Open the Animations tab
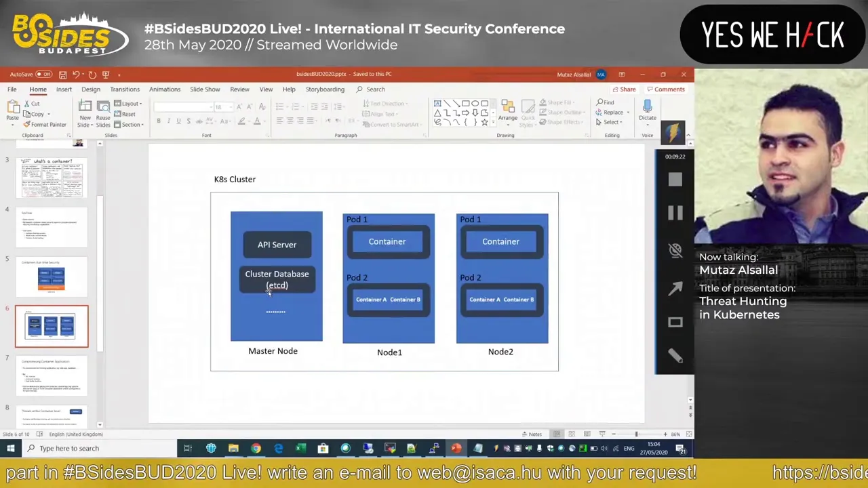 tap(165, 89)
